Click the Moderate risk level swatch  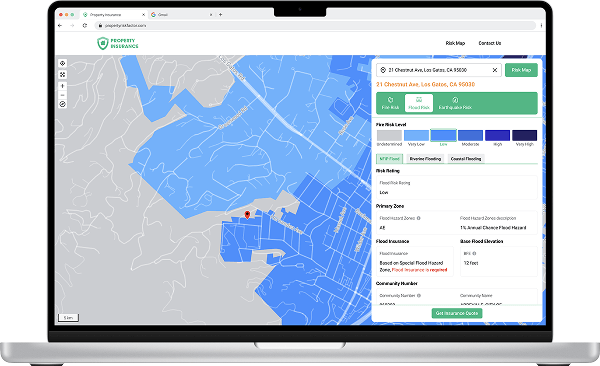(470, 136)
